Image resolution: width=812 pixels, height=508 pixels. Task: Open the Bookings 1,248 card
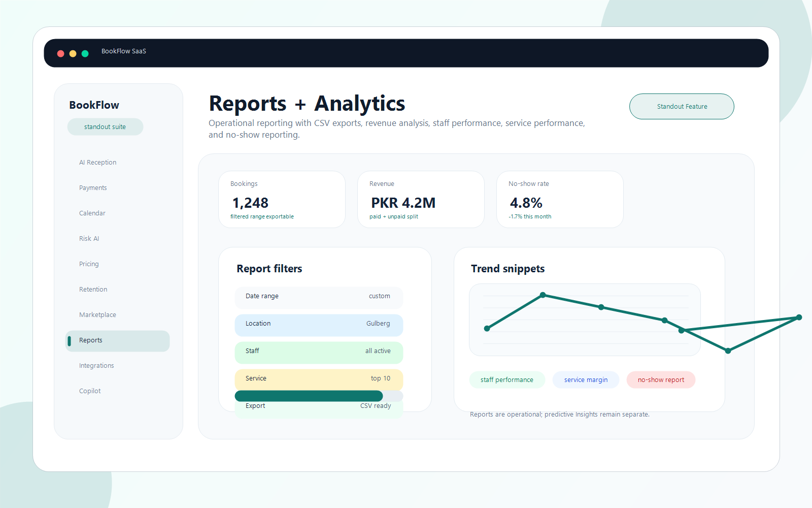coord(282,200)
